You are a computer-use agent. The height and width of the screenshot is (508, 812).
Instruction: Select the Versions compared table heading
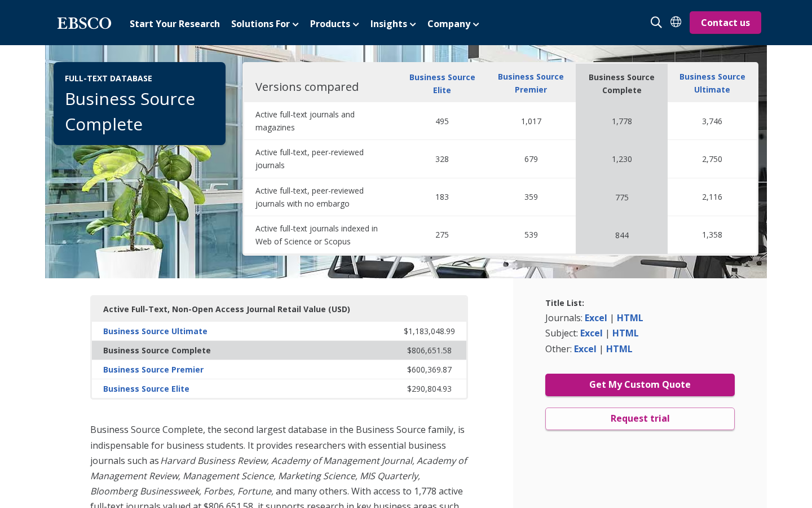pyautogui.click(x=307, y=87)
